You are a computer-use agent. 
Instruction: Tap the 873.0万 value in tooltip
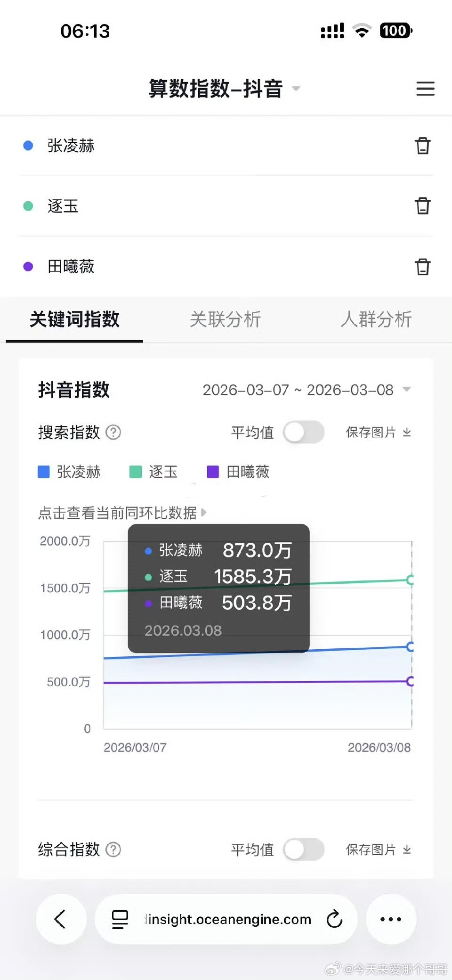click(x=257, y=550)
